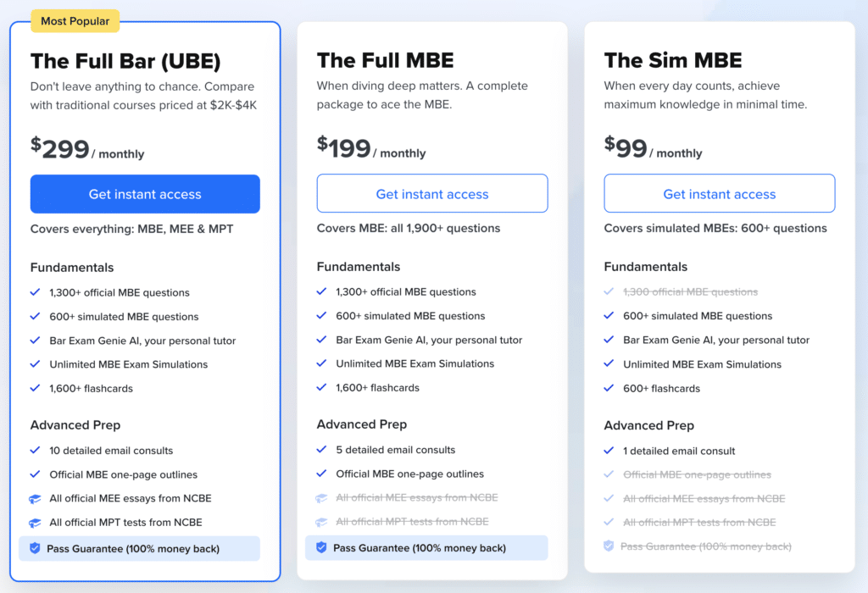Click the checkmark next to 10 detailed email consults

click(x=35, y=451)
